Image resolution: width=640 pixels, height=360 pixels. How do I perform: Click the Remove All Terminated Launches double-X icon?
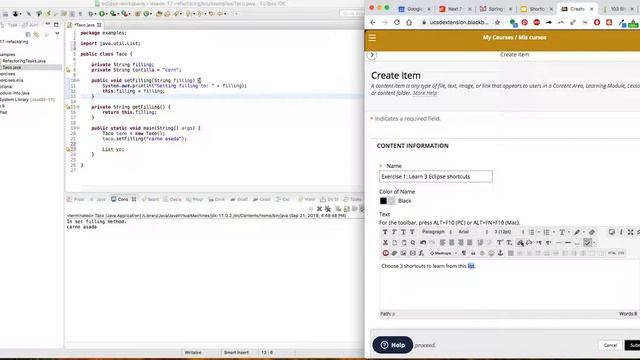coord(328,209)
